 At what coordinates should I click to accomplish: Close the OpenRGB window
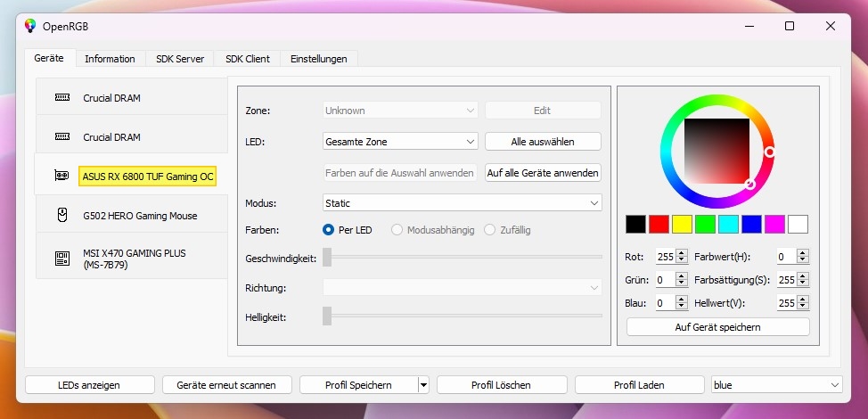click(x=831, y=26)
